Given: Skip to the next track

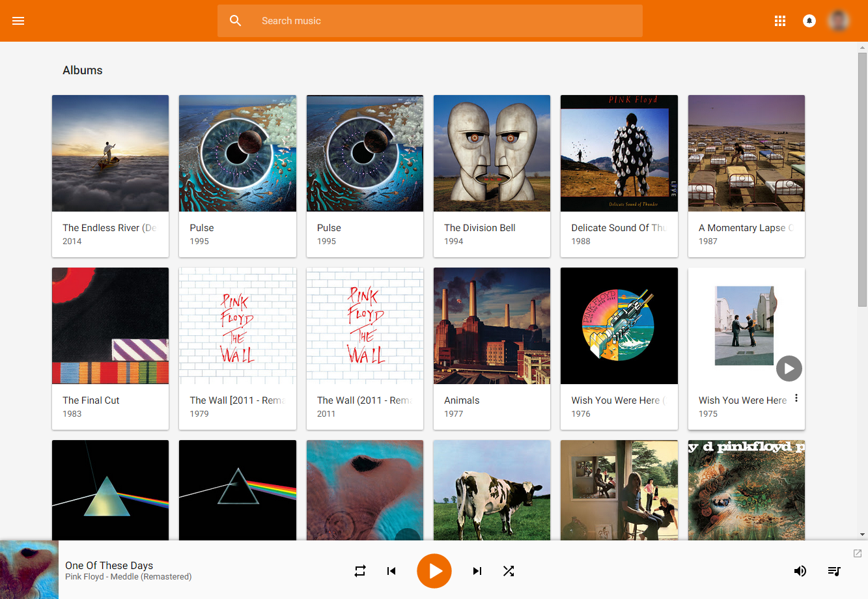Looking at the screenshot, I should tap(477, 571).
